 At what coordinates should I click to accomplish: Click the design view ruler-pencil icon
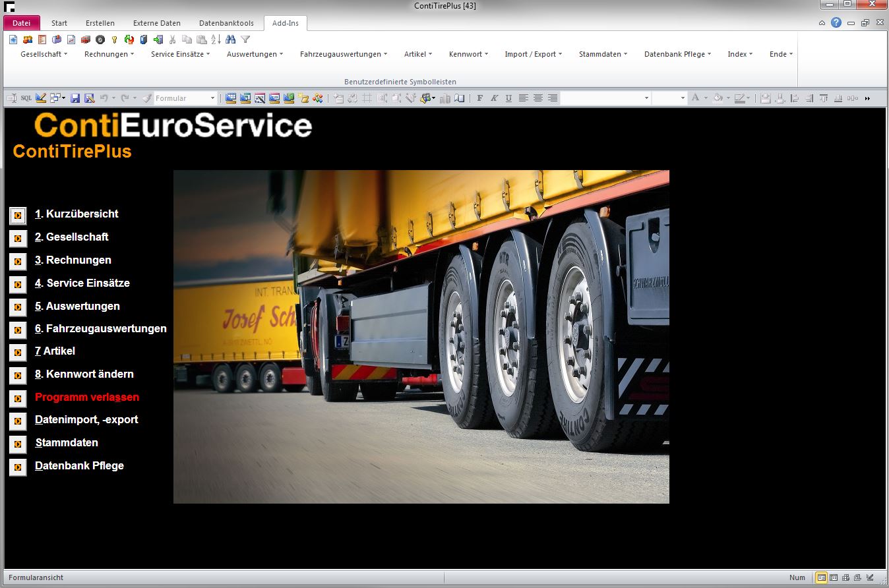tap(41, 98)
